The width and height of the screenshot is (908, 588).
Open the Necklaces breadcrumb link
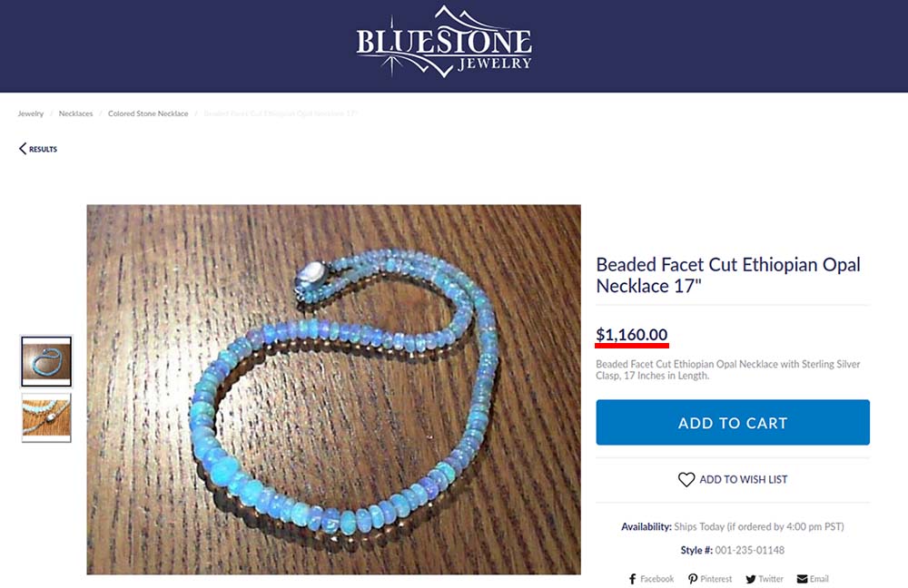click(76, 113)
